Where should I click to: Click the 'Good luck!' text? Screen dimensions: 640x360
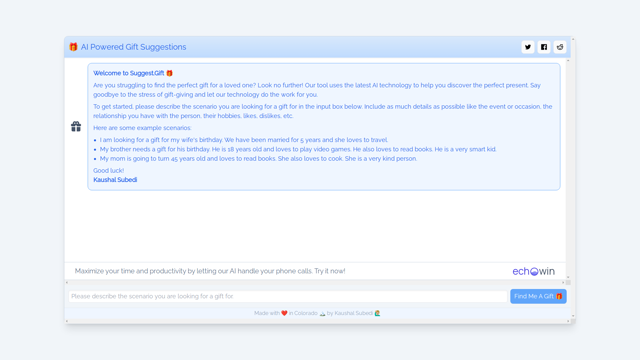coord(109,171)
